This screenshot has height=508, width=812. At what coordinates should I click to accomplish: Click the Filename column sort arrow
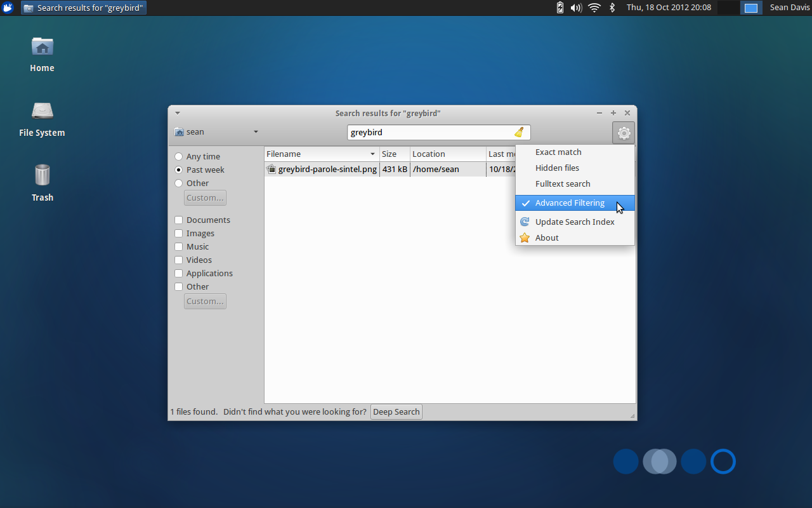(x=372, y=154)
